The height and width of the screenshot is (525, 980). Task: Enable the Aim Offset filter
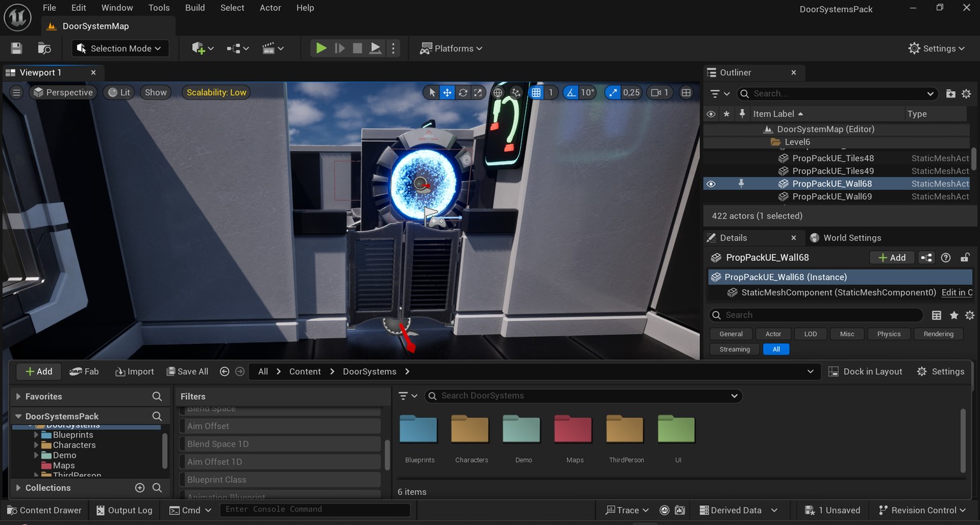281,426
